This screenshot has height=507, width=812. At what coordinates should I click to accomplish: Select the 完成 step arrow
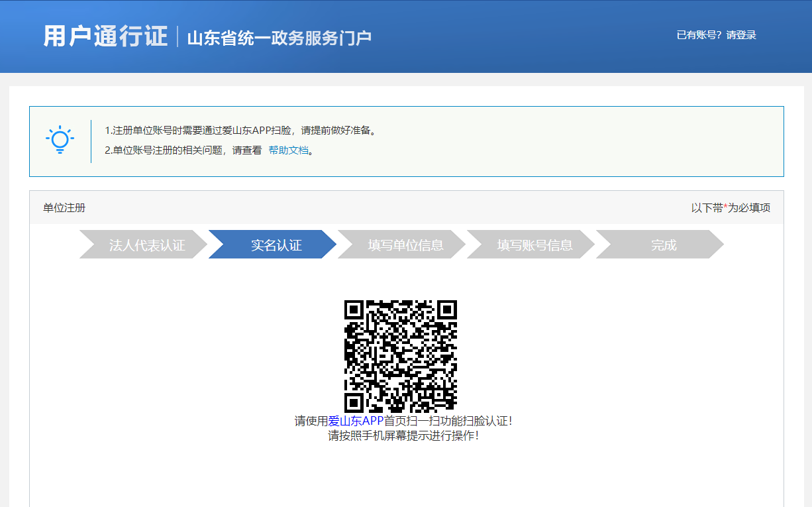point(664,245)
